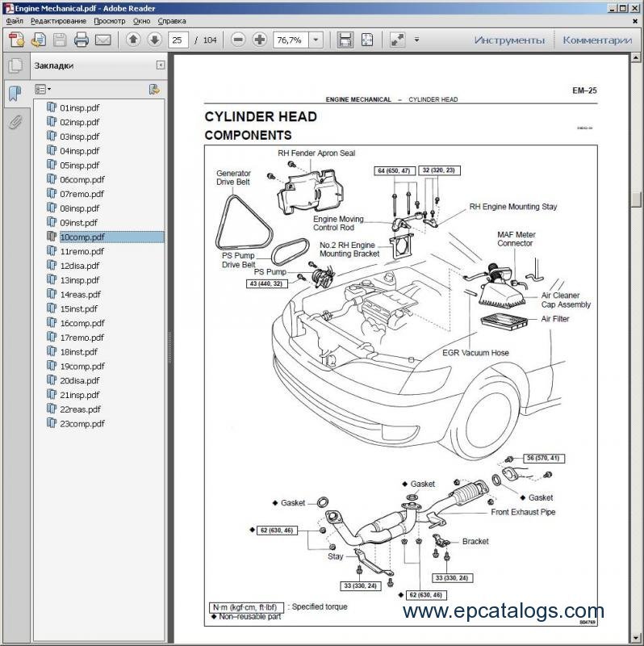
Task: Toggle the Bookmarks panel icon in sidebar
Action: (x=15, y=94)
